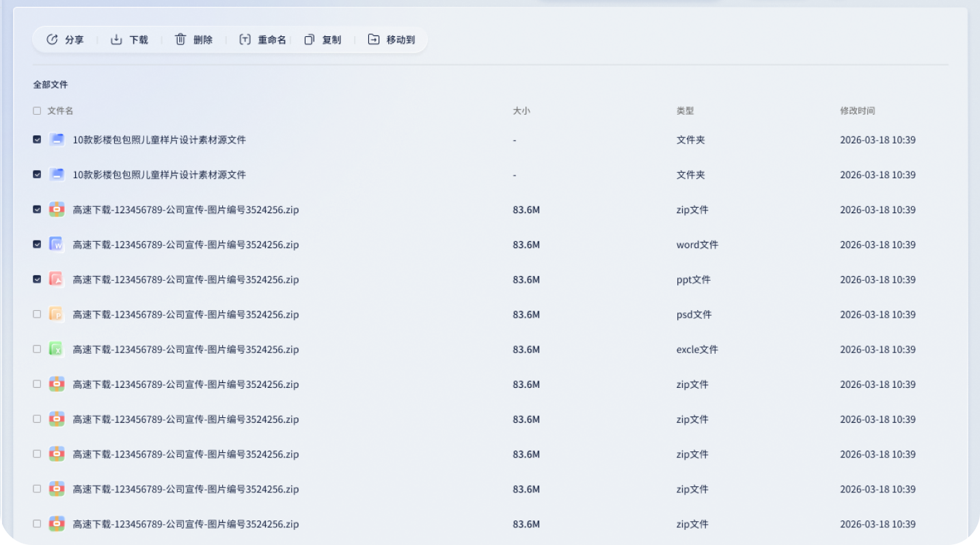Click the Download (下载) tray icon
This screenshot has width=980, height=545.
point(116,40)
